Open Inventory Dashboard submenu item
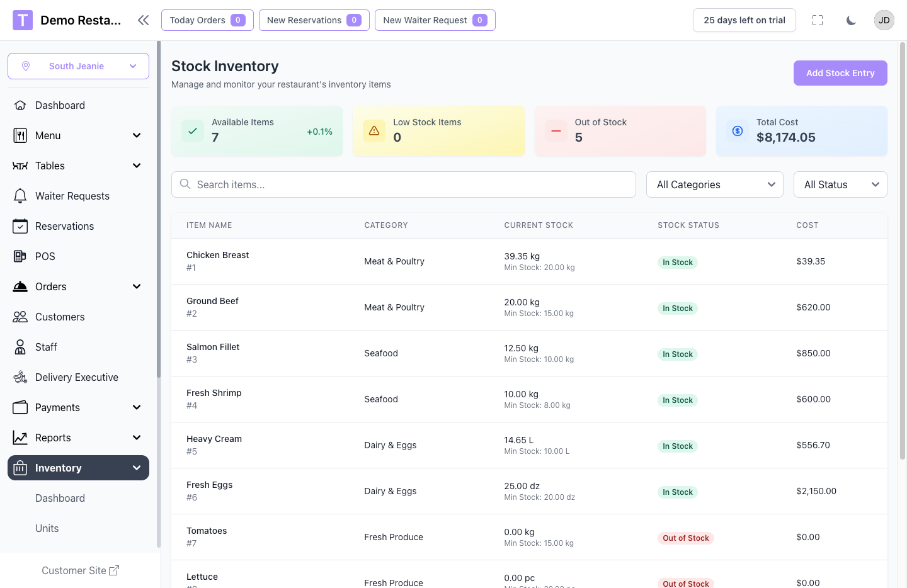Viewport: 907px width, 588px height. pyautogui.click(x=78, y=498)
